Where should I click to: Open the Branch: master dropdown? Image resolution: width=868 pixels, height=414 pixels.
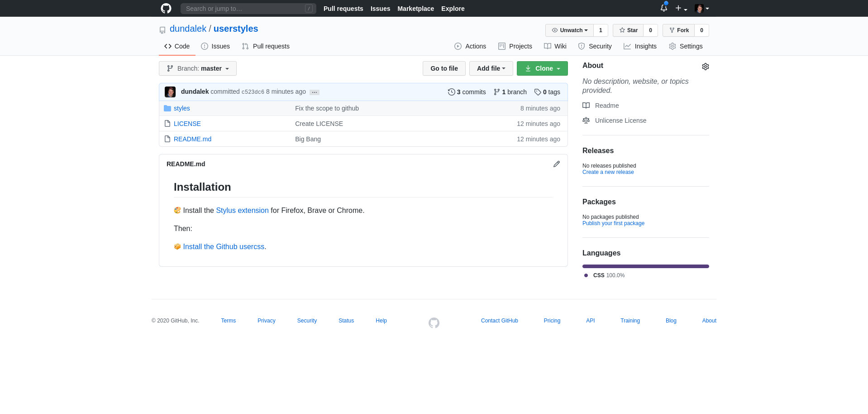click(198, 68)
